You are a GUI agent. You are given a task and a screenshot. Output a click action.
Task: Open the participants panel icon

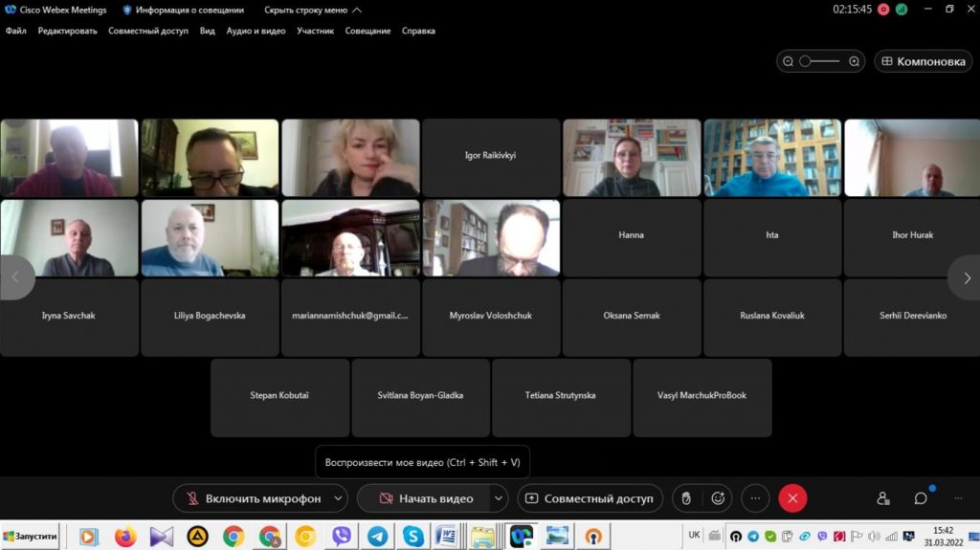882,498
